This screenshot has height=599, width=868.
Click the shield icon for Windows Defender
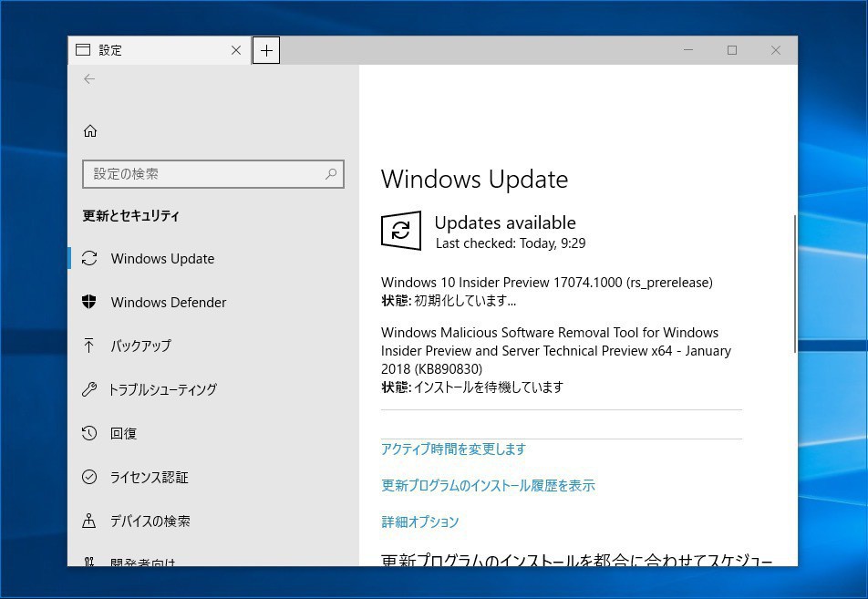pos(89,302)
